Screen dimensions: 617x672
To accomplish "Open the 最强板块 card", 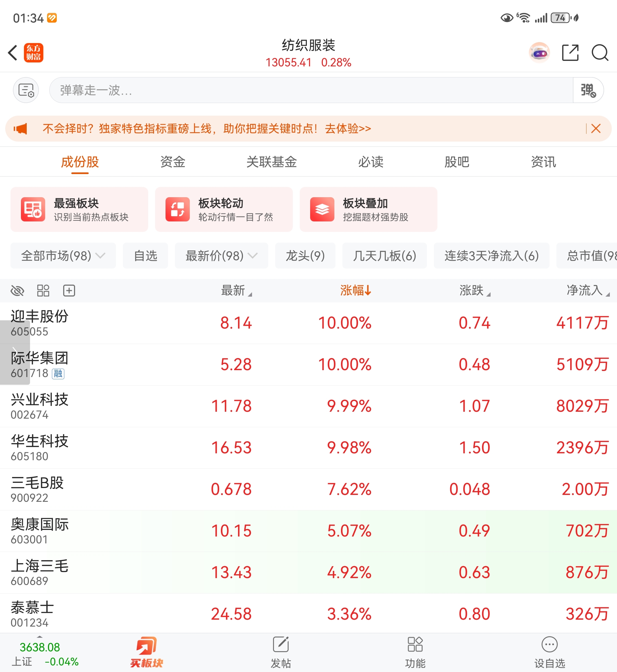I will (79, 209).
